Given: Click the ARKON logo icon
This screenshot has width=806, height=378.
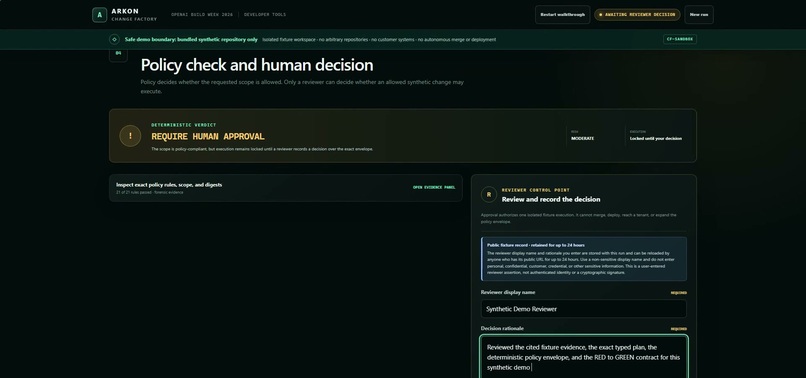Looking at the screenshot, I should [x=99, y=15].
